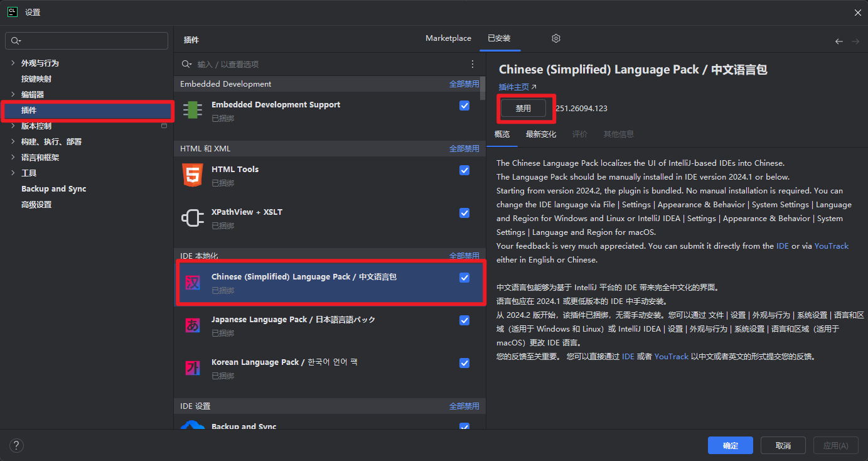Expand the 语言和框架 settings section
The image size is (868, 461).
click(13, 157)
